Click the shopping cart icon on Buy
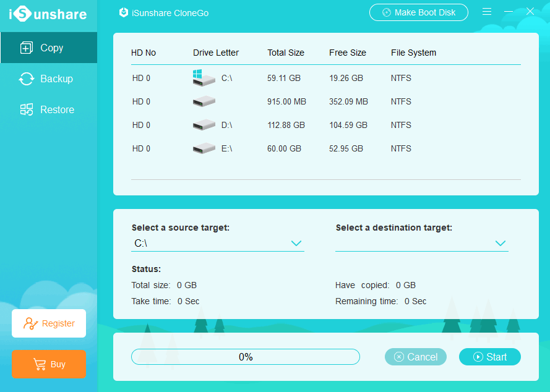Image resolution: width=550 pixels, height=392 pixels. coord(40,364)
